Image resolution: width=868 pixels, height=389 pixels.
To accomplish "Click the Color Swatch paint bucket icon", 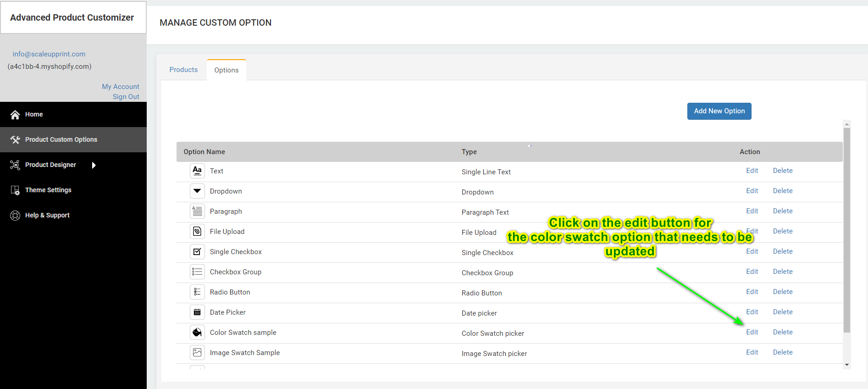I will [197, 333].
